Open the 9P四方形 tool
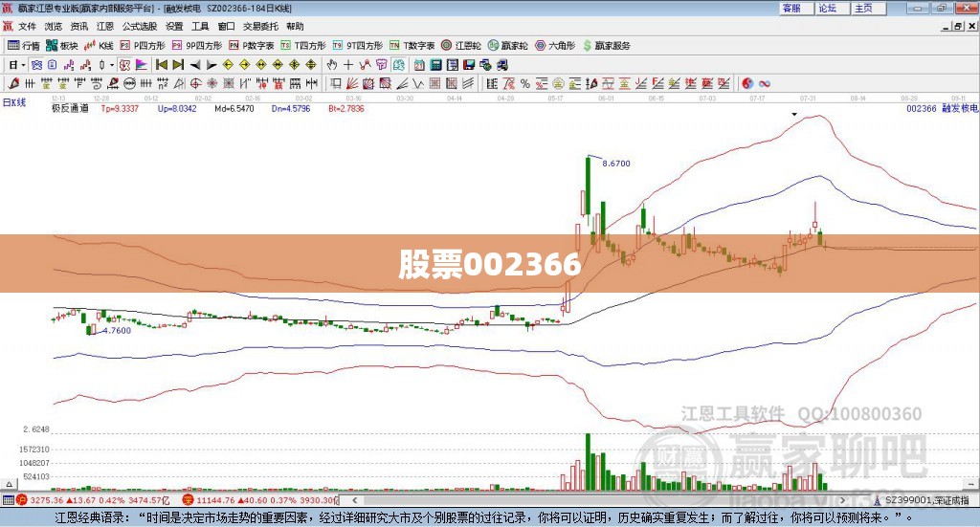The width and height of the screenshot is (980, 527). 197,46
